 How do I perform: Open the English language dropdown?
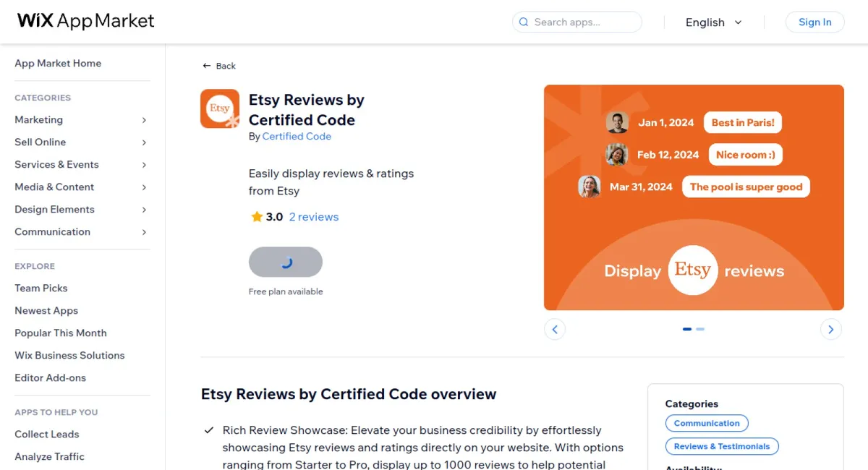pos(714,22)
